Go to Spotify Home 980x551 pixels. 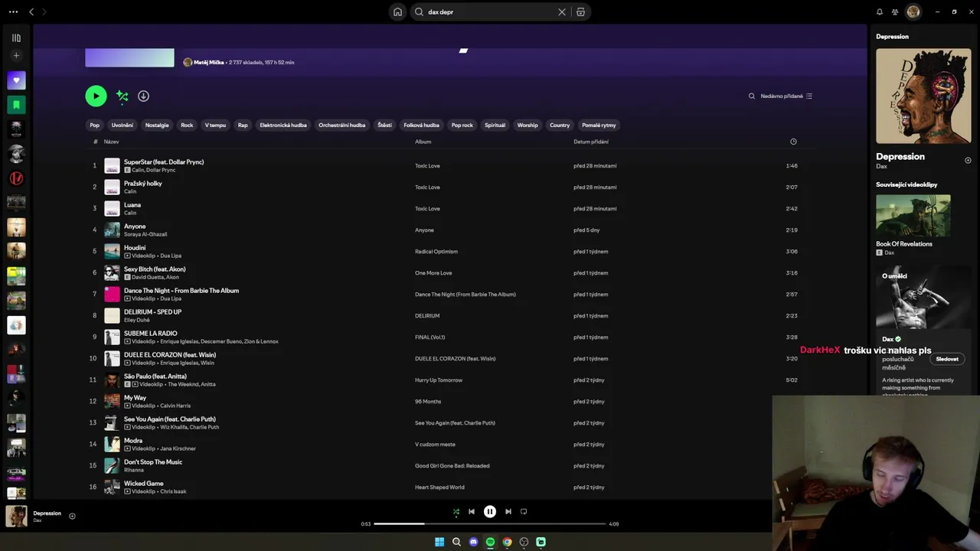point(397,12)
